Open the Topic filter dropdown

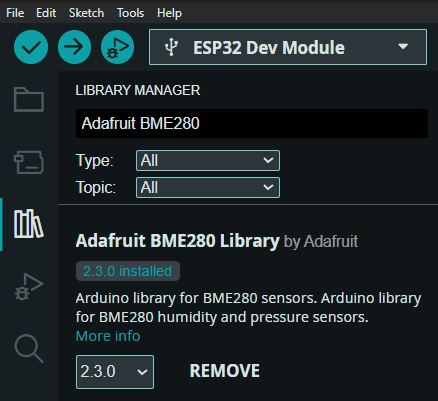point(208,187)
